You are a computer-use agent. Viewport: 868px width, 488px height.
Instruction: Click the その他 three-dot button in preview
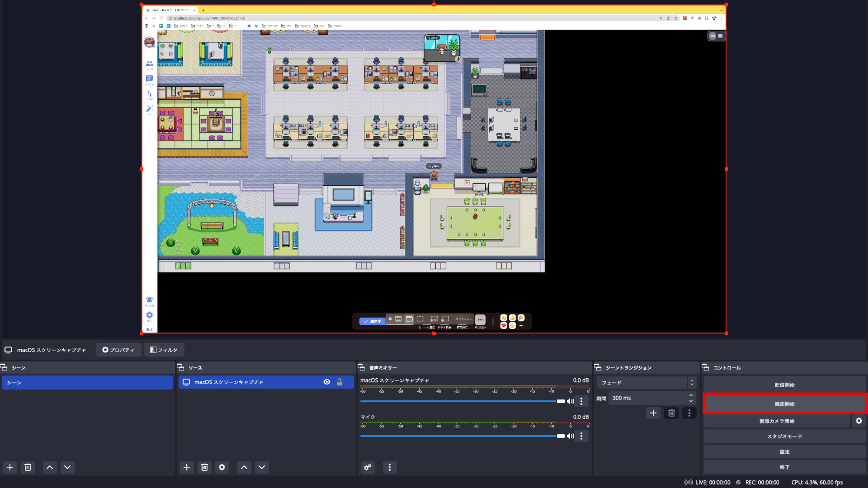point(480,320)
